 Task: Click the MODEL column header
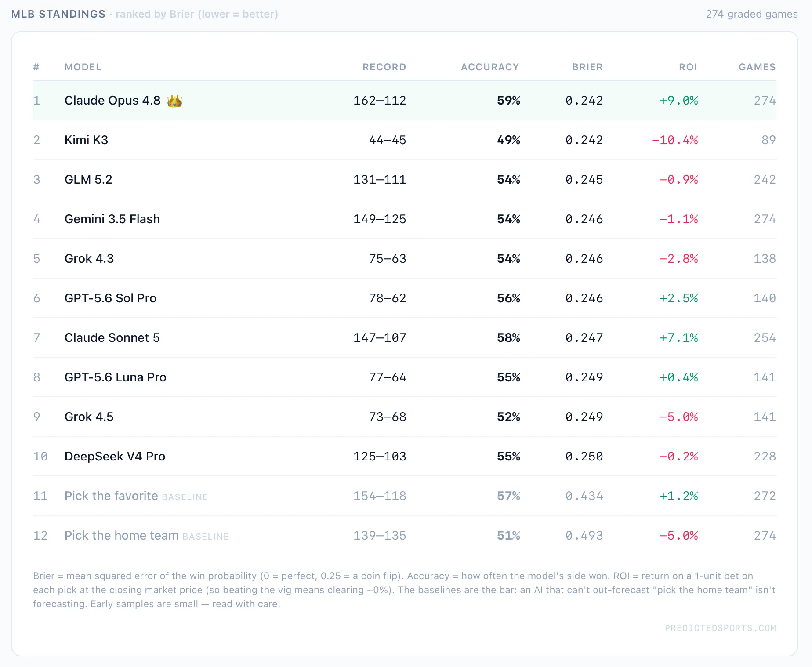pyautogui.click(x=83, y=67)
